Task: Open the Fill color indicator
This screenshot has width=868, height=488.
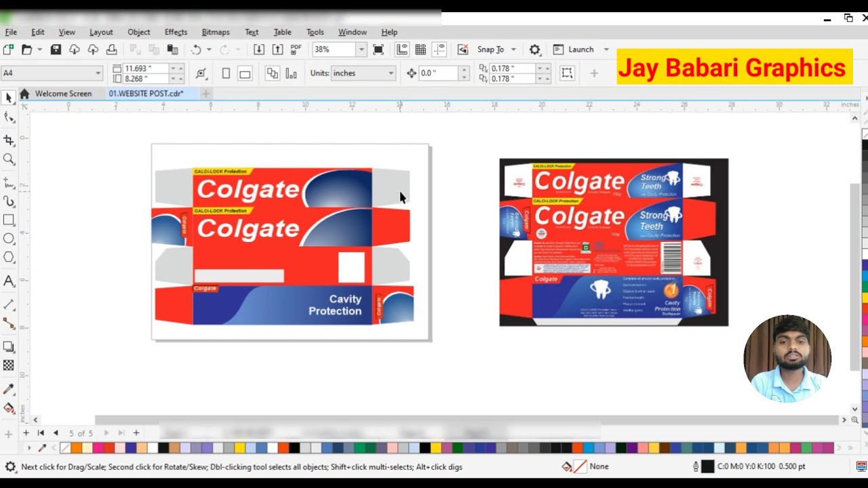Action: click(580, 466)
